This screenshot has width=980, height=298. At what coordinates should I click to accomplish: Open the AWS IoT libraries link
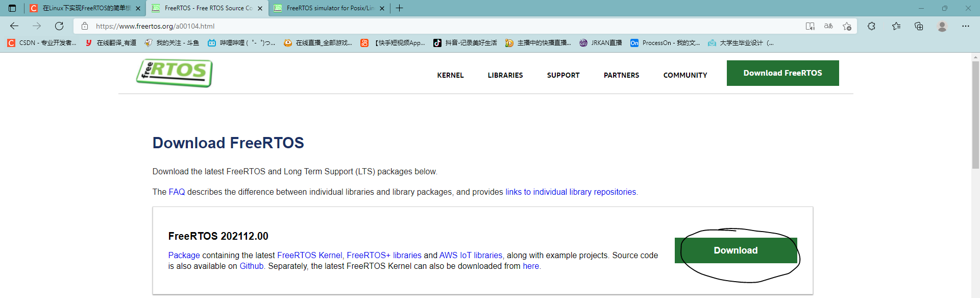[x=471, y=256]
